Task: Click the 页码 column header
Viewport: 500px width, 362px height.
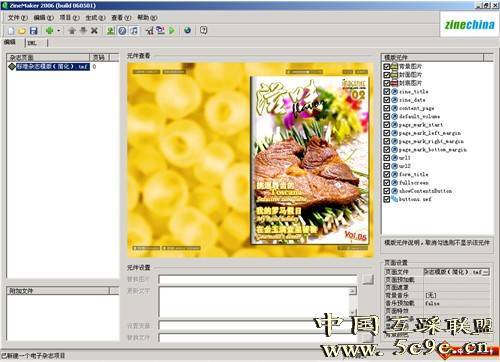Action: click(99, 57)
